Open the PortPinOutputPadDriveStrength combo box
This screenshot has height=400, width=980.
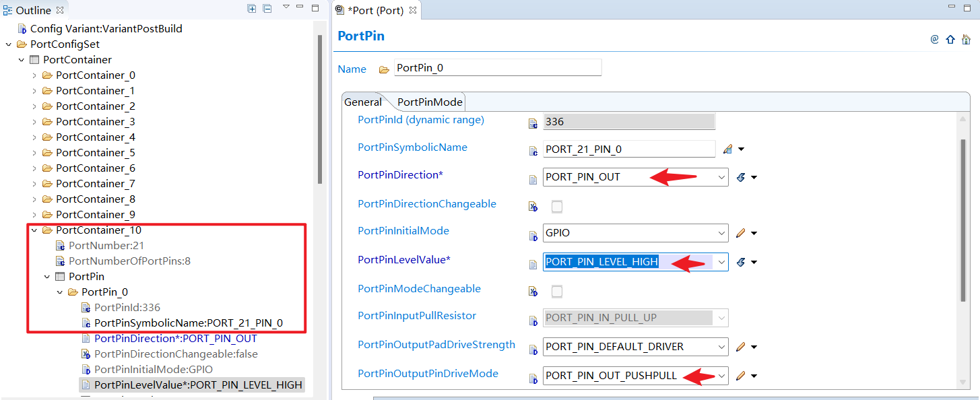tap(635, 347)
